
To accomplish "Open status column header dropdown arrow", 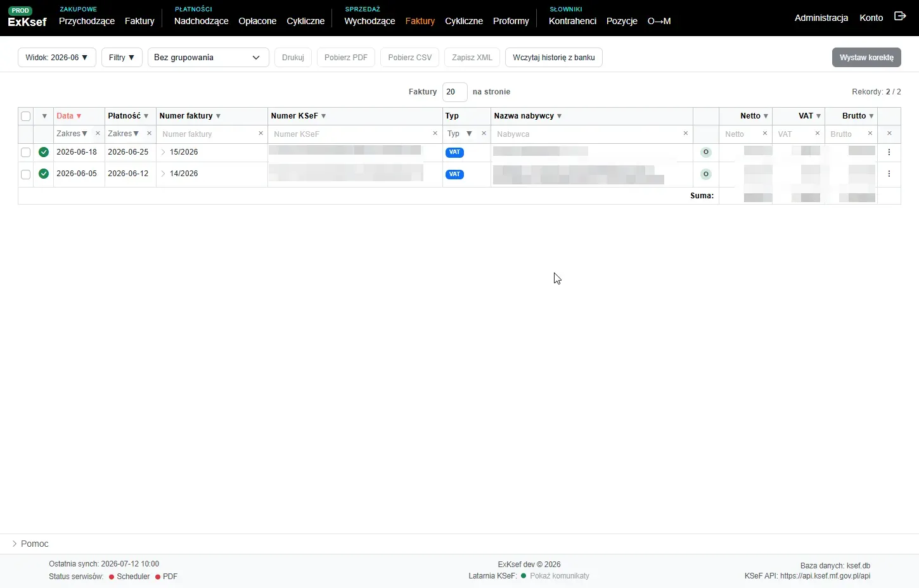I will (44, 116).
